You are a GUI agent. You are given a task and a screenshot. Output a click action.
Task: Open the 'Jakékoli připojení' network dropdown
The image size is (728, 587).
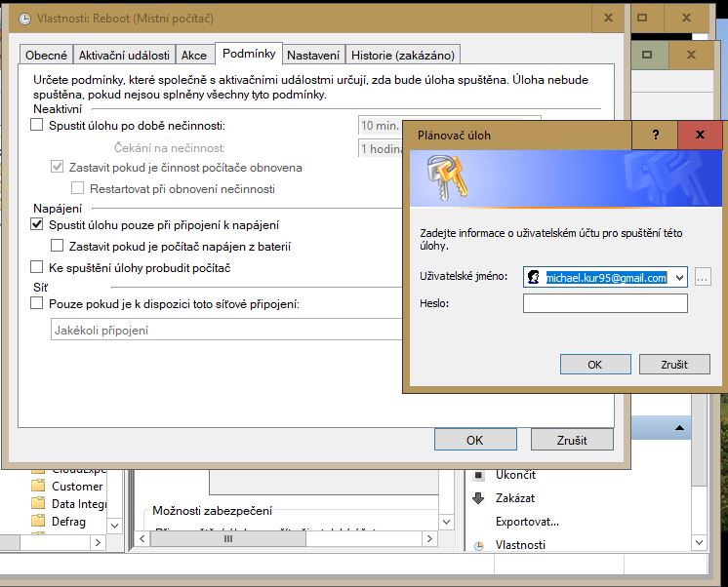pos(226,331)
